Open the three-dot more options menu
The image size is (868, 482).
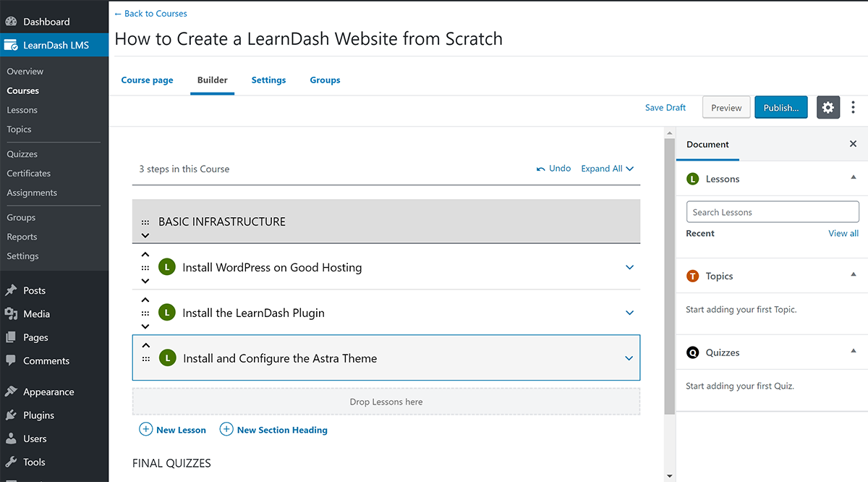click(854, 107)
